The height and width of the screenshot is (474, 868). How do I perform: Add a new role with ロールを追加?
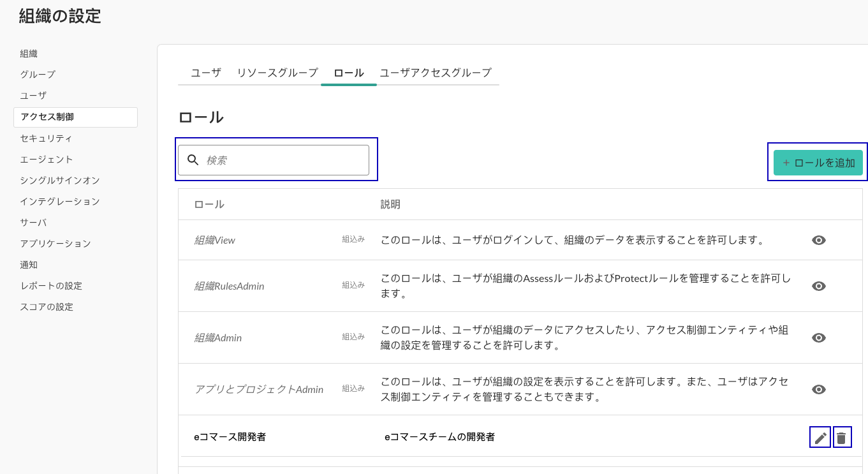click(x=818, y=163)
